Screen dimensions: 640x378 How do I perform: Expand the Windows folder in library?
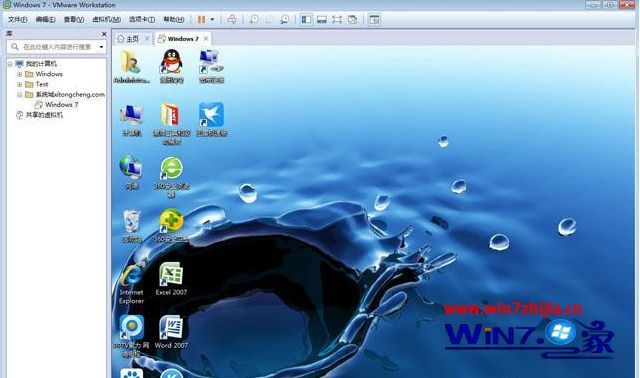click(x=19, y=74)
